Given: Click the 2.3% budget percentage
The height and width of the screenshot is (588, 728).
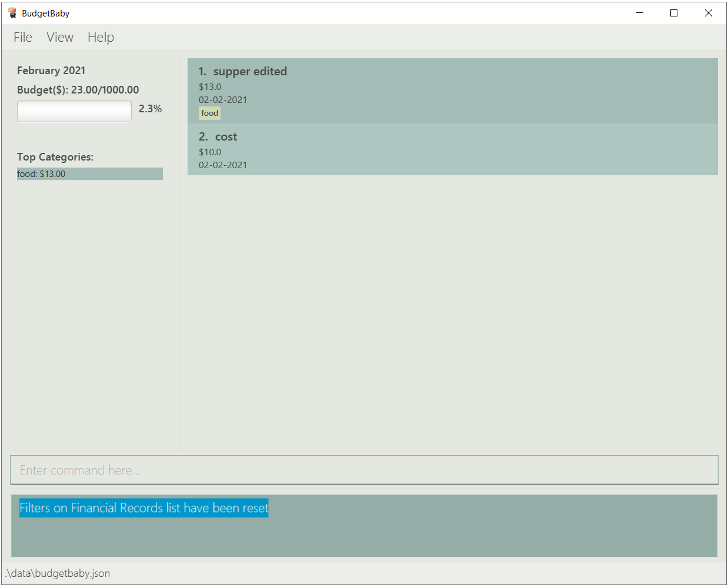Looking at the screenshot, I should click(150, 109).
